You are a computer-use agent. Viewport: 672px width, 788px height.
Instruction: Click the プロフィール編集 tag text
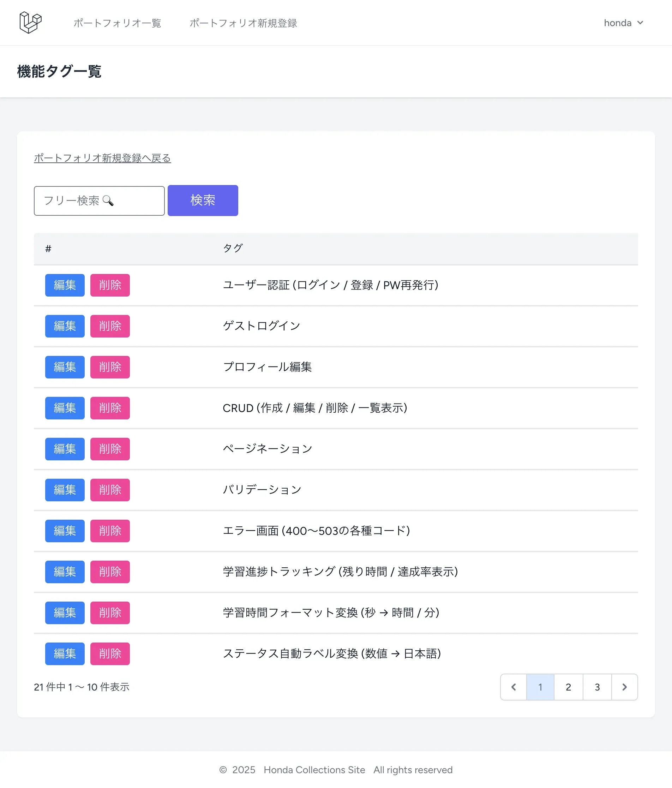click(x=267, y=367)
